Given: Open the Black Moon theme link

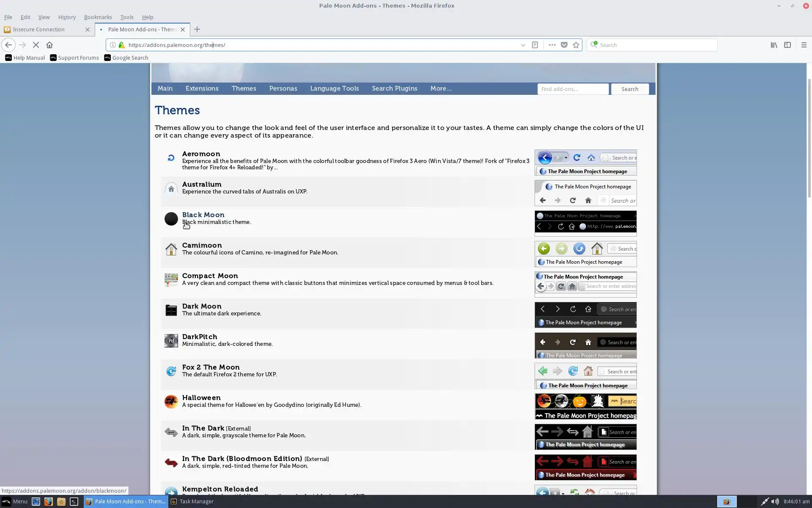Looking at the screenshot, I should pos(203,215).
